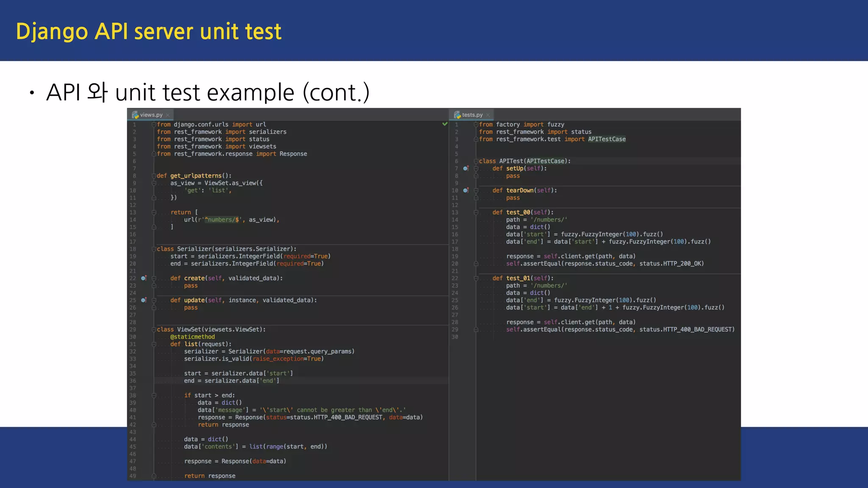This screenshot has height=488, width=868.
Task: Switch to the views.py editor tab
Action: point(150,115)
